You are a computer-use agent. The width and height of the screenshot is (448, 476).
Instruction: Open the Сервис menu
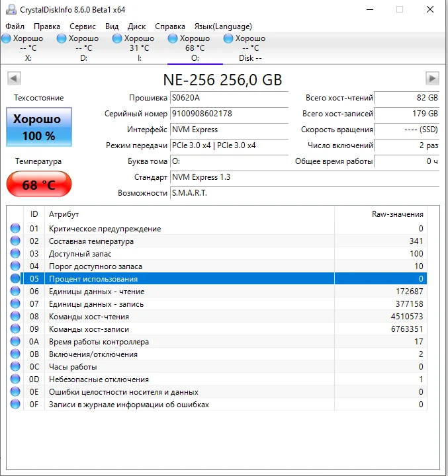83,26
